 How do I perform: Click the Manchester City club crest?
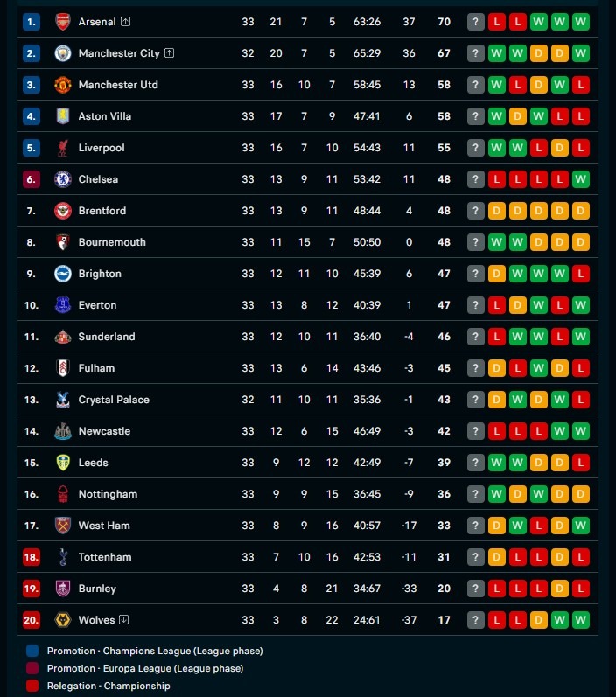click(x=63, y=53)
